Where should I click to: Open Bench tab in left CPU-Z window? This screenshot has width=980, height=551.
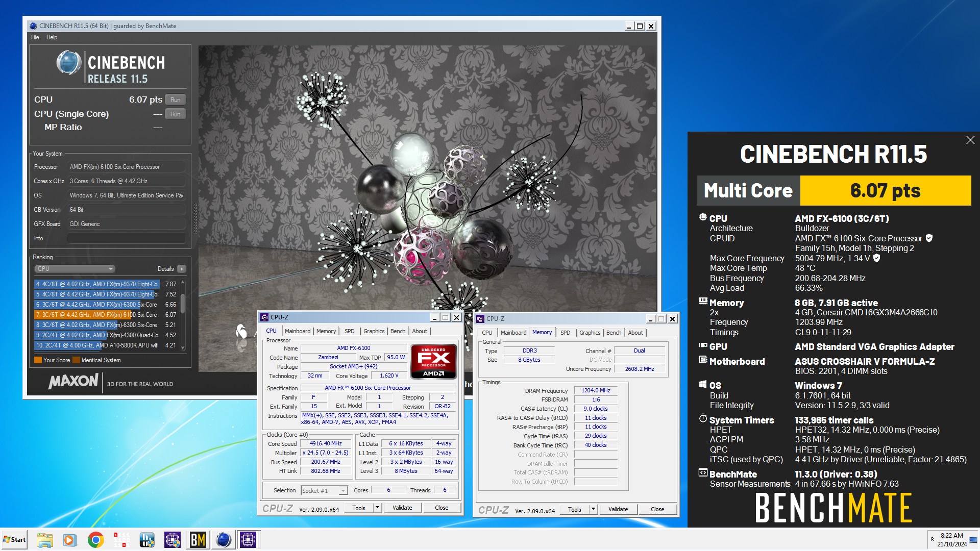click(398, 331)
